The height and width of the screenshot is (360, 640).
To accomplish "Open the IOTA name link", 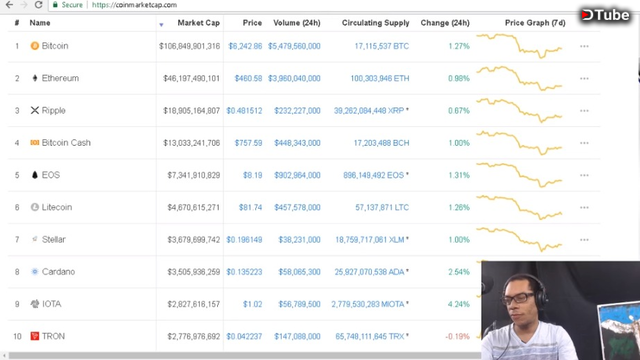I will (51, 304).
